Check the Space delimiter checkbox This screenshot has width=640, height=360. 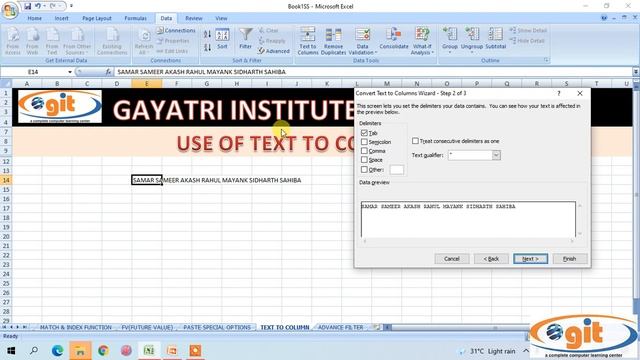coord(364,160)
